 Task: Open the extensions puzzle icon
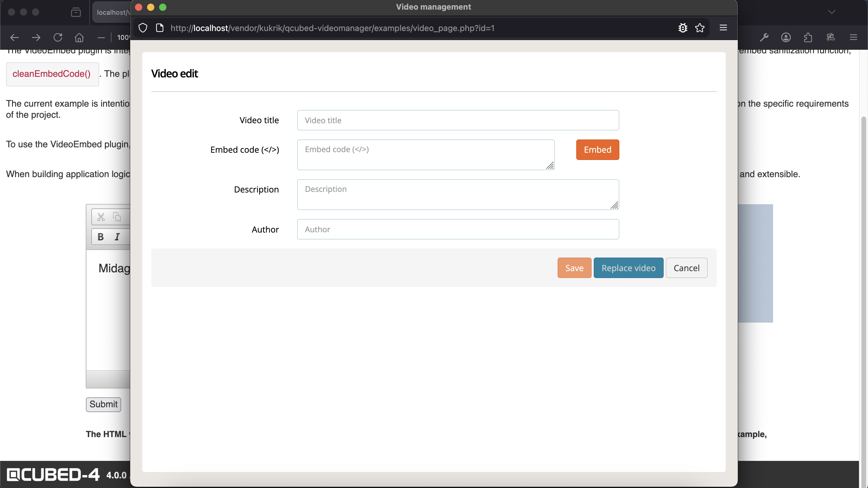(x=808, y=37)
